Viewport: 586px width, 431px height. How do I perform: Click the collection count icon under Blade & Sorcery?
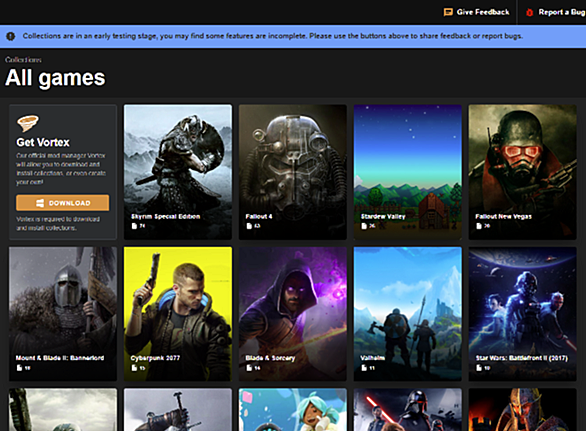pos(249,368)
